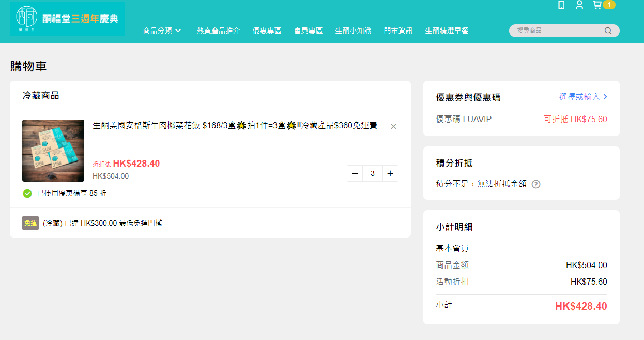Open the 熱賣產品推介 menu item
This screenshot has width=644, height=340.
tap(218, 31)
